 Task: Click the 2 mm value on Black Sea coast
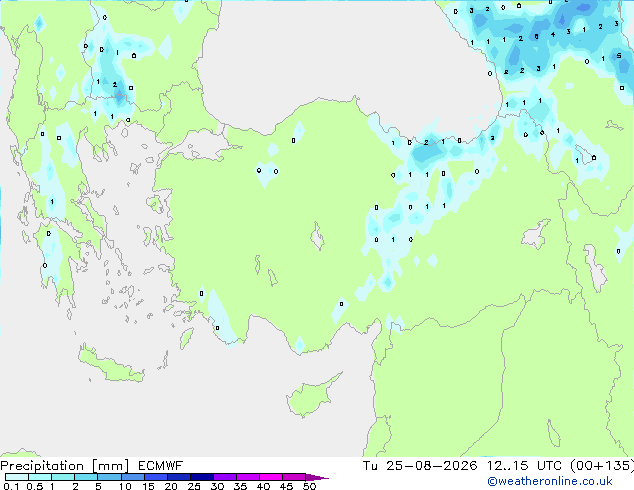click(426, 142)
